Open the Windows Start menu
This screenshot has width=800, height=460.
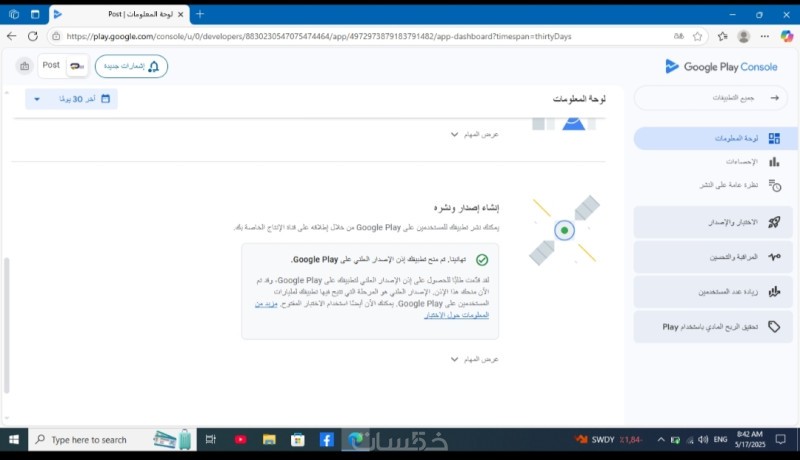(x=14, y=440)
